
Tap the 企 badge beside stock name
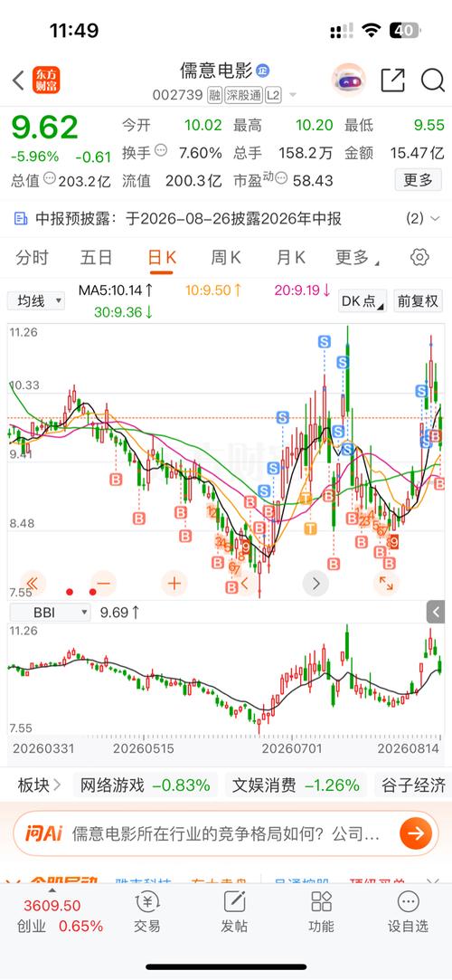pyautogui.click(x=263, y=70)
